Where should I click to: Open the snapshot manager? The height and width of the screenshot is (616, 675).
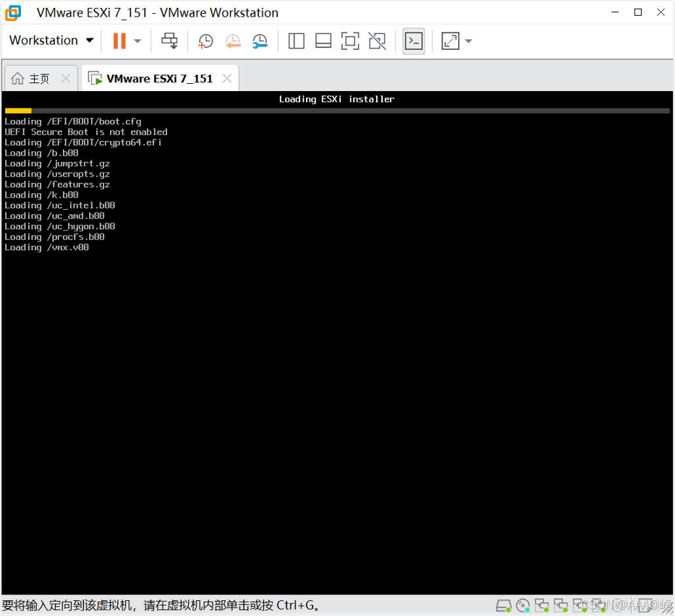(x=260, y=41)
